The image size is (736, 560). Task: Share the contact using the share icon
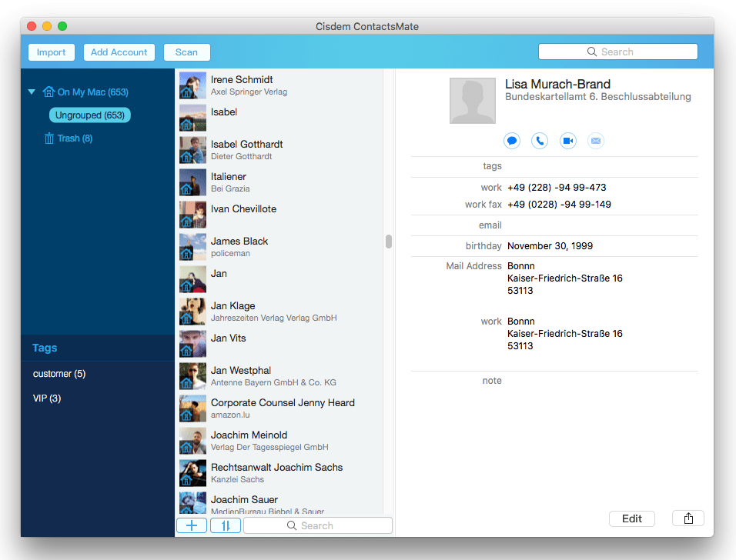pos(687,518)
